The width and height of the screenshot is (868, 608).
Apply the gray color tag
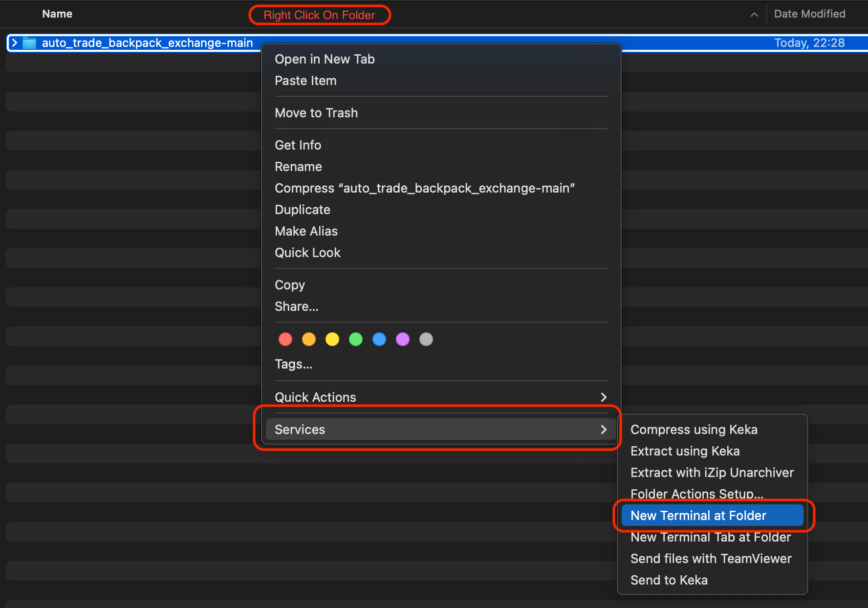coord(426,339)
